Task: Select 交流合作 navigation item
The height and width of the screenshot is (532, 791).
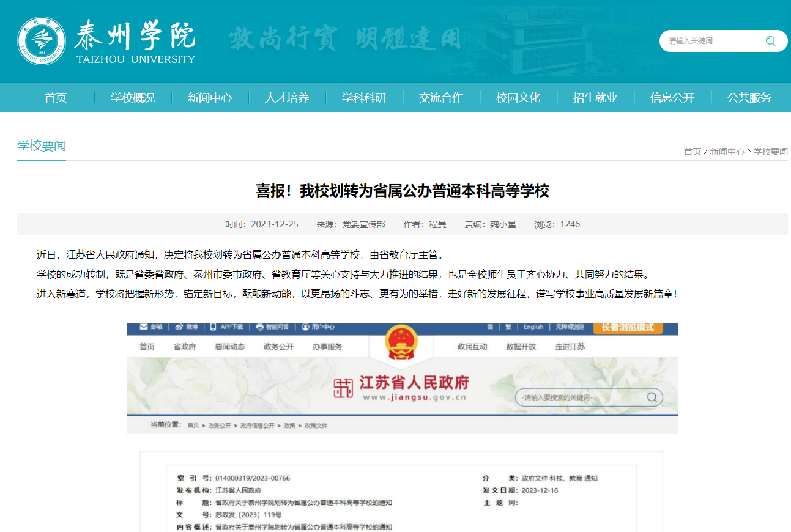Action: pos(441,97)
